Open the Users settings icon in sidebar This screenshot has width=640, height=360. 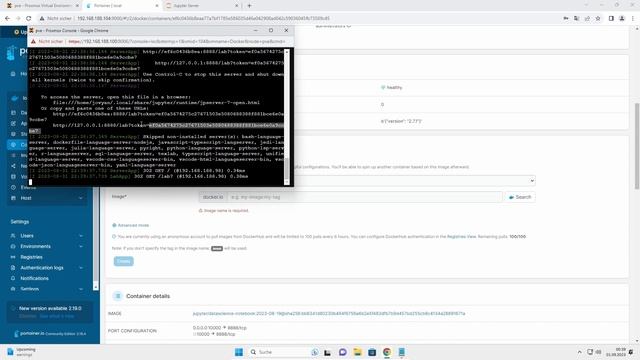pos(13,236)
